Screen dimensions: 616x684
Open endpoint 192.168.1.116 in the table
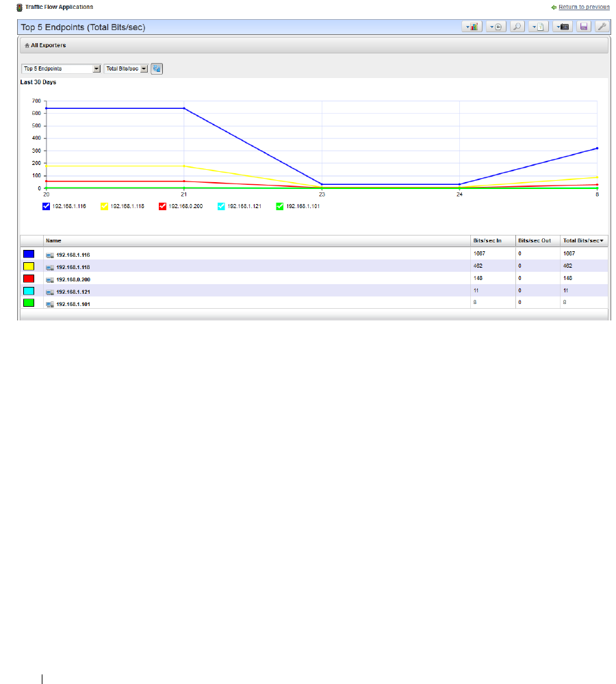pos(73,255)
